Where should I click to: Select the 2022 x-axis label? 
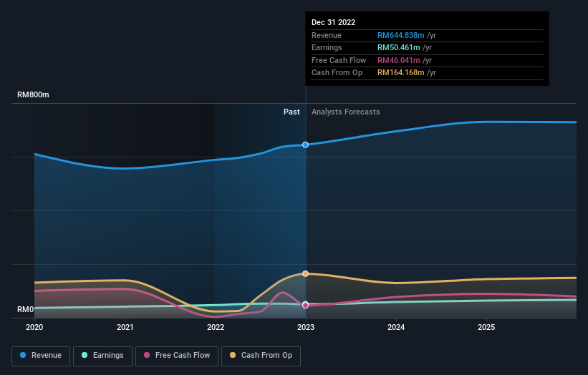[x=216, y=327]
